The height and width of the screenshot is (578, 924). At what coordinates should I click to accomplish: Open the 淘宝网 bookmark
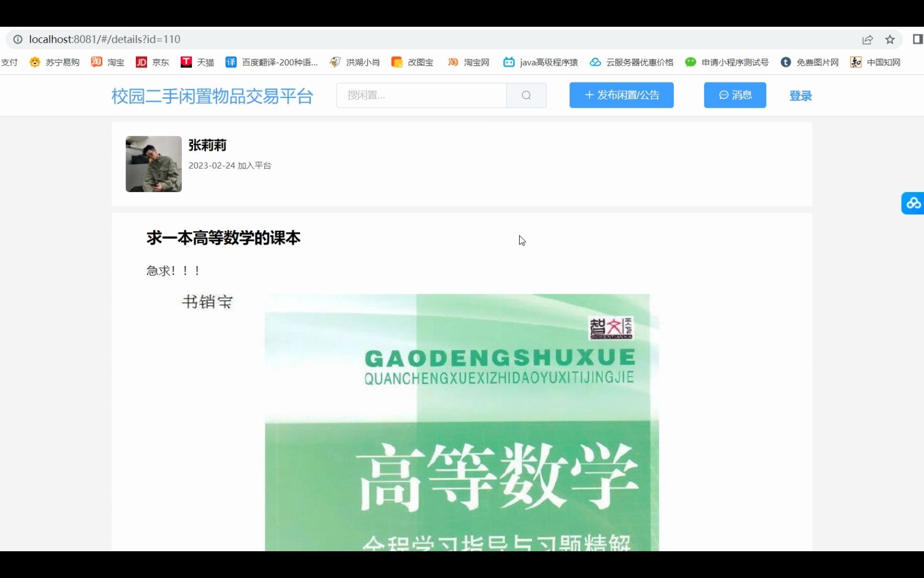click(468, 62)
